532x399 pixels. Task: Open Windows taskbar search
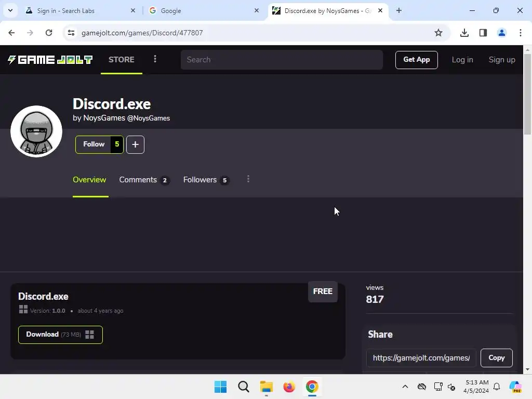[244, 387]
